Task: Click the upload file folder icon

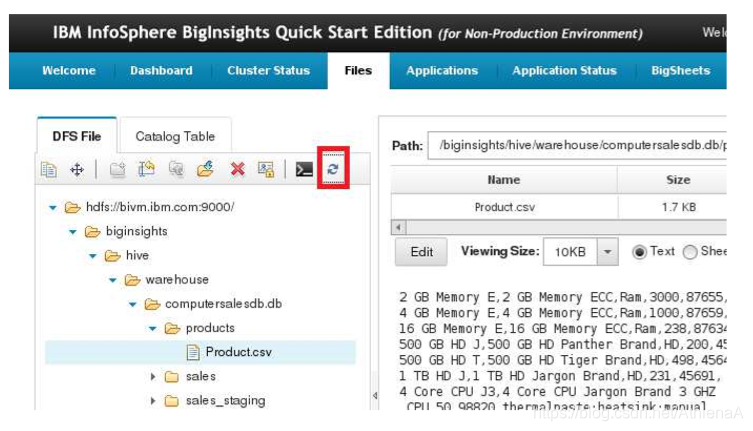Action: pyautogui.click(x=206, y=169)
